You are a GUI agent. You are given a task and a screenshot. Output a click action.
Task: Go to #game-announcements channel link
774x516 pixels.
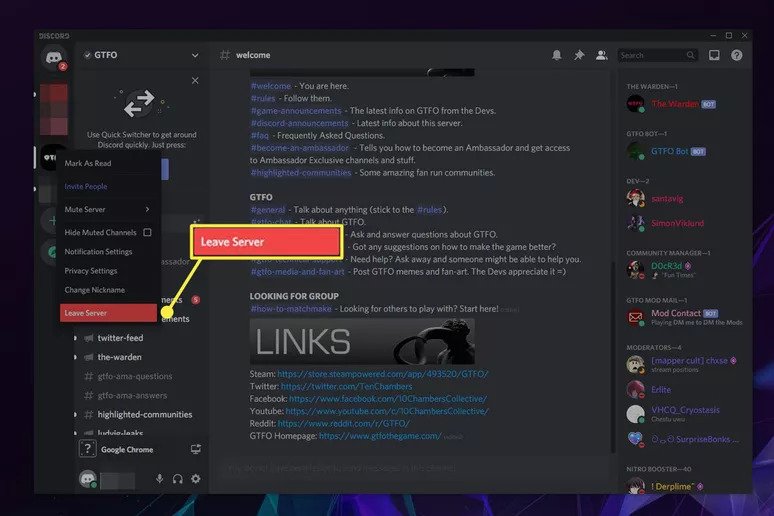296,111
